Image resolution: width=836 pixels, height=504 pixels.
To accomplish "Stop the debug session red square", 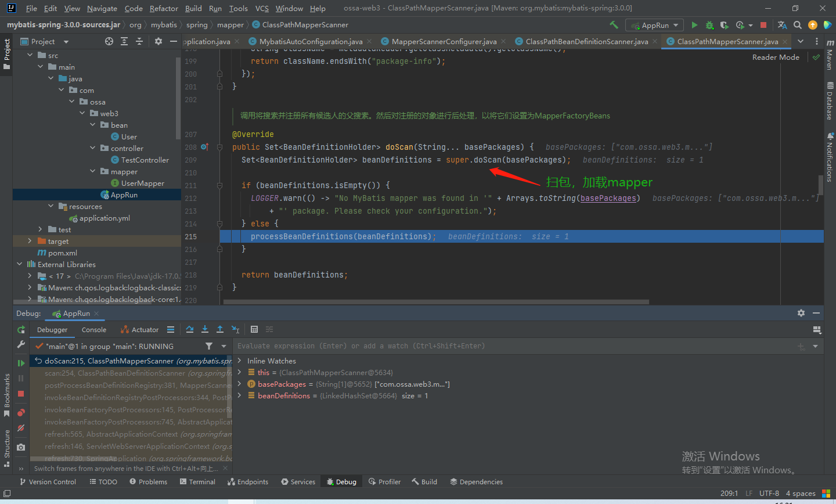I will (x=21, y=394).
